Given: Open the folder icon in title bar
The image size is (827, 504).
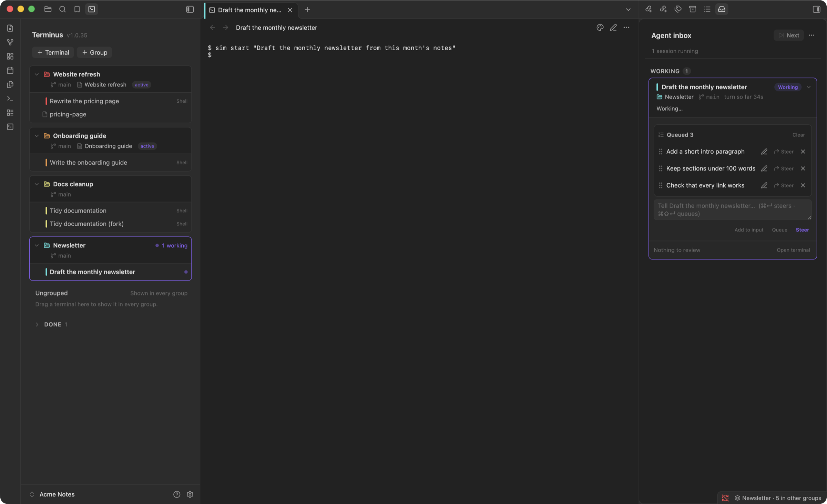Looking at the screenshot, I should pos(48,9).
